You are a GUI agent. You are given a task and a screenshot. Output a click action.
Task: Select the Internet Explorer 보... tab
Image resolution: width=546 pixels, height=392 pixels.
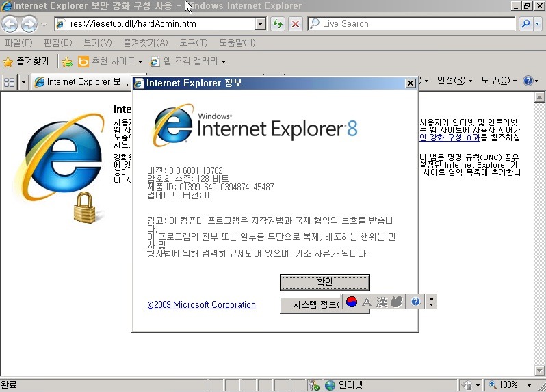82,82
